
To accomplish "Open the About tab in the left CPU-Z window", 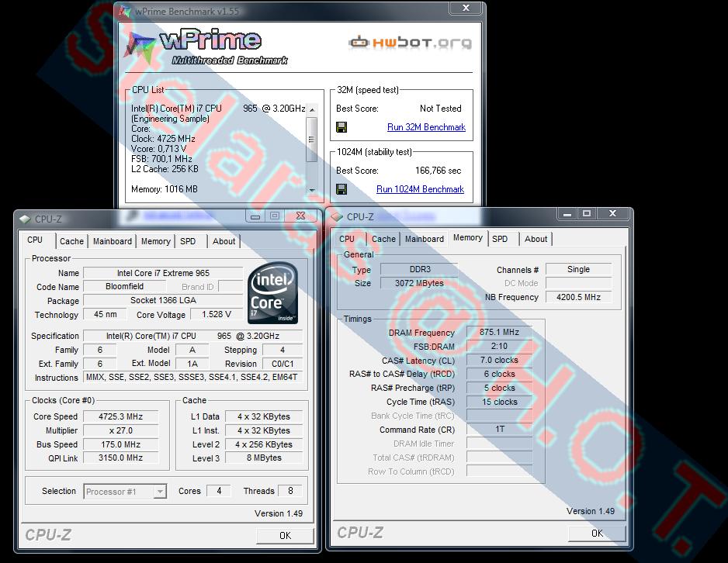I will pos(224,241).
